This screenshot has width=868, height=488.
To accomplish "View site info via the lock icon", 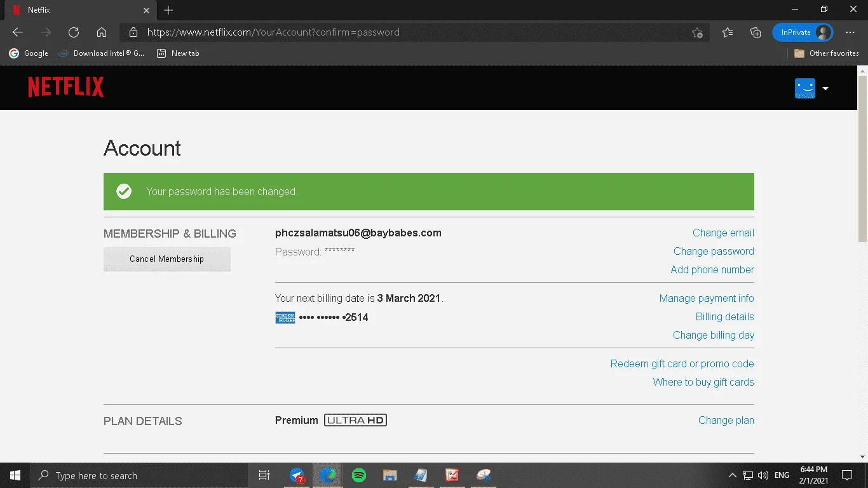I will (x=133, y=32).
